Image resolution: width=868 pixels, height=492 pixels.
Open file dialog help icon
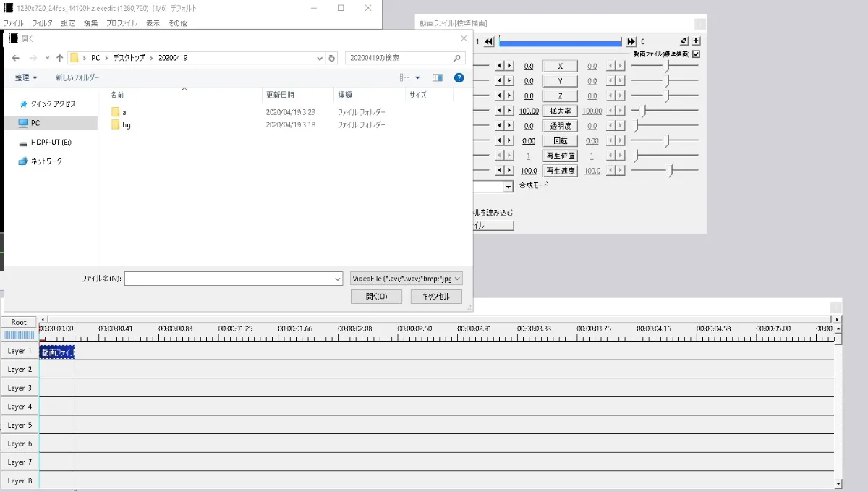(x=459, y=77)
